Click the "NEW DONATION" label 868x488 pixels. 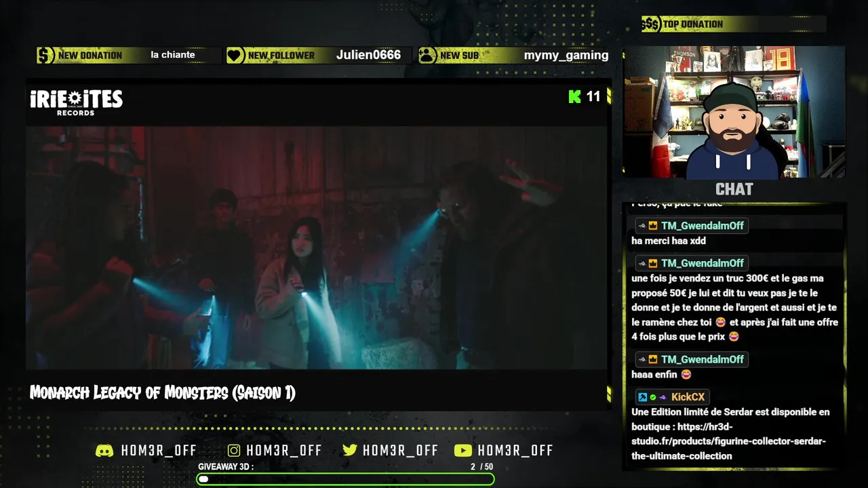(90, 56)
